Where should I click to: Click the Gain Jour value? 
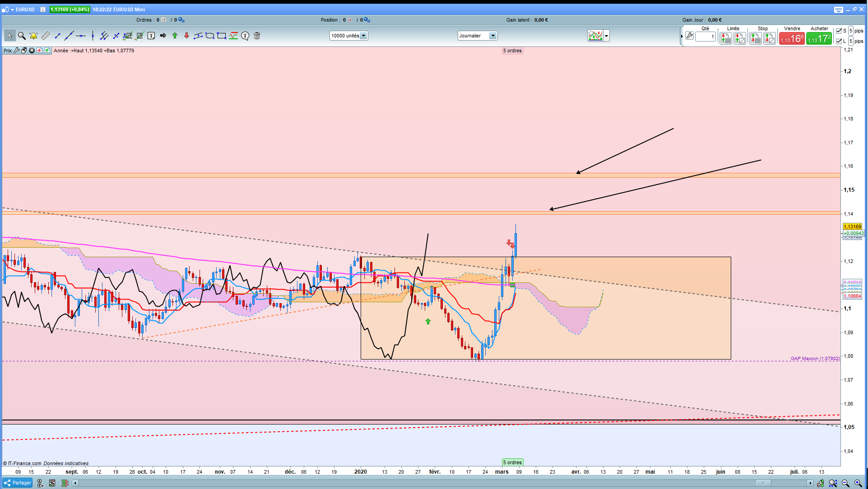pos(715,20)
